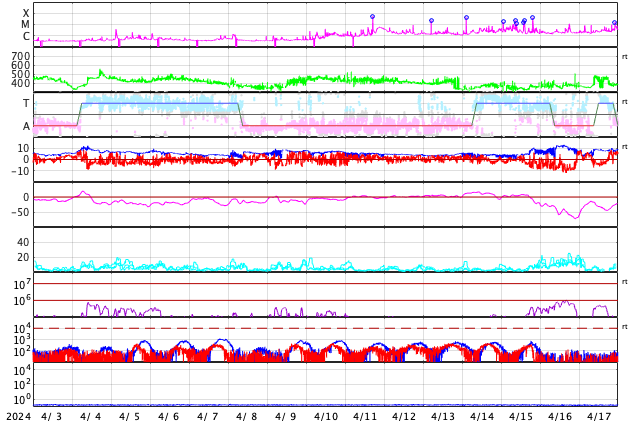Click the 4/3 date label
The height and width of the screenshot is (424, 634).
click(x=51, y=416)
